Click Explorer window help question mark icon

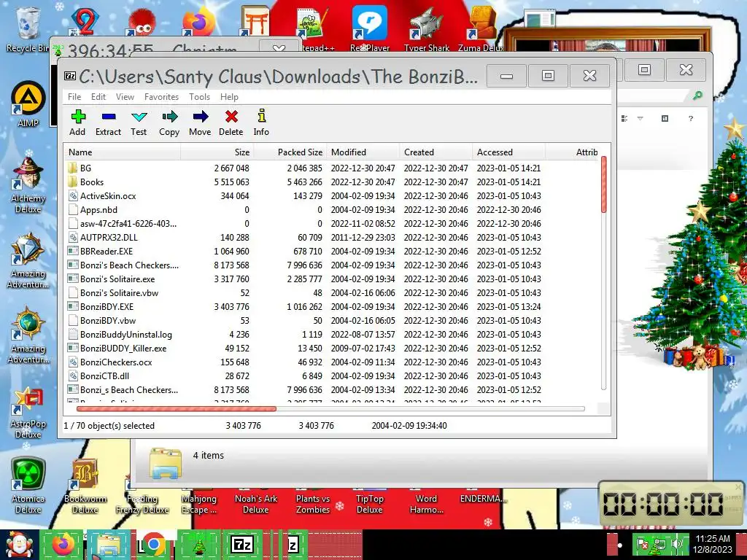[x=691, y=119]
